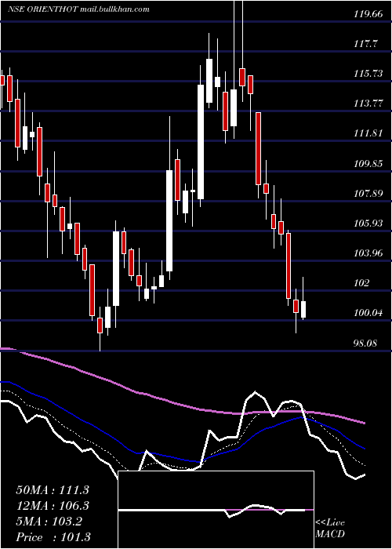
Task: Click the 111.81 price axis label
Action: click(368, 133)
